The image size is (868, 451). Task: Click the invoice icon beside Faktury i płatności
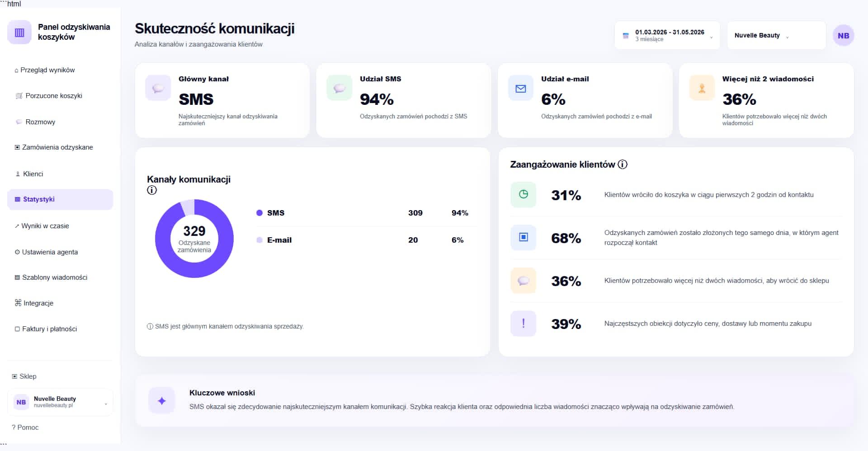[17, 329]
